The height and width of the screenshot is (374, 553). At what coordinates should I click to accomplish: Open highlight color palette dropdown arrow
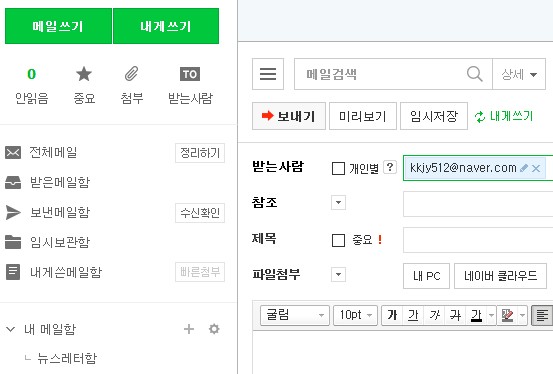pyautogui.click(x=523, y=315)
